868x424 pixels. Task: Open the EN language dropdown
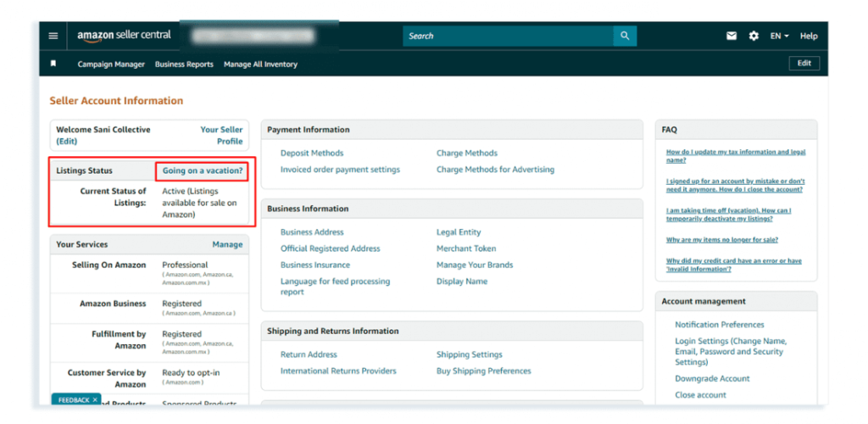click(780, 36)
